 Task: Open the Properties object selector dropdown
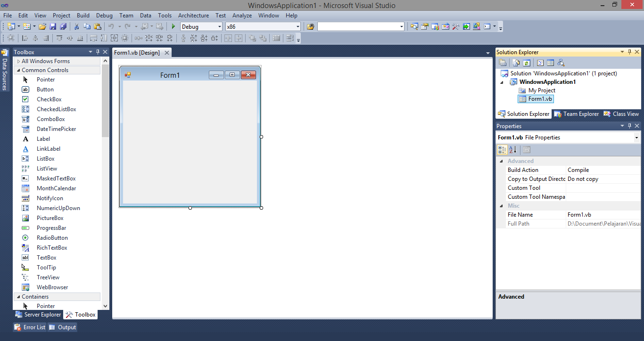pyautogui.click(x=636, y=138)
